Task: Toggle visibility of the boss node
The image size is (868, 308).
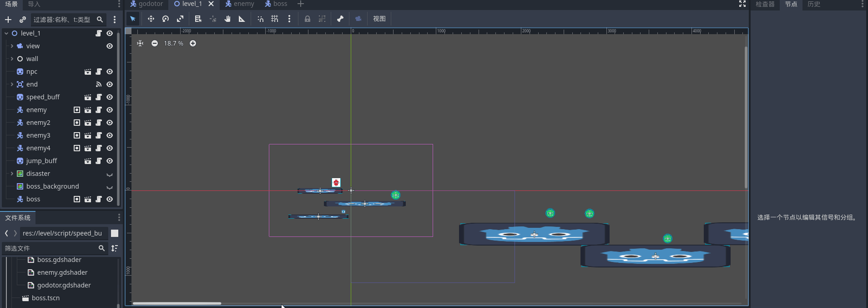Action: pos(110,199)
